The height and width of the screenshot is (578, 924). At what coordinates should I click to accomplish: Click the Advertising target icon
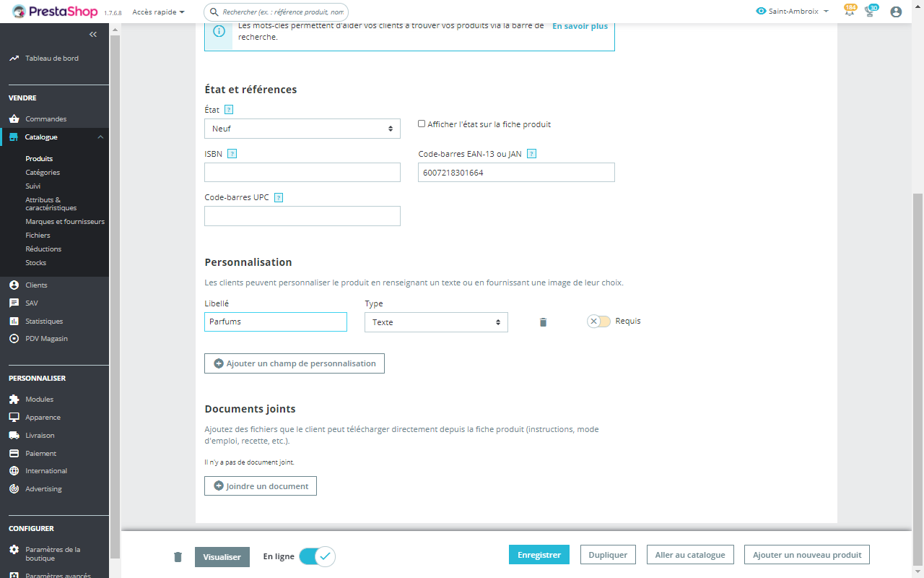click(14, 488)
